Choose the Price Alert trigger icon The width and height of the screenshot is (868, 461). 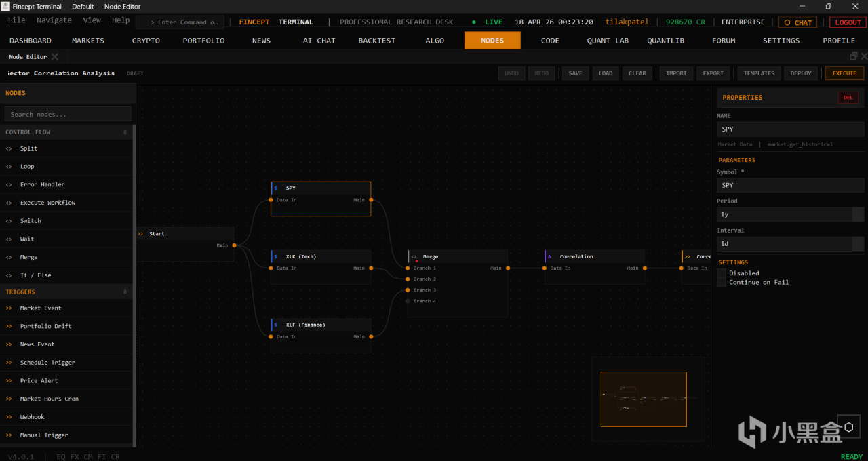[x=9, y=381]
